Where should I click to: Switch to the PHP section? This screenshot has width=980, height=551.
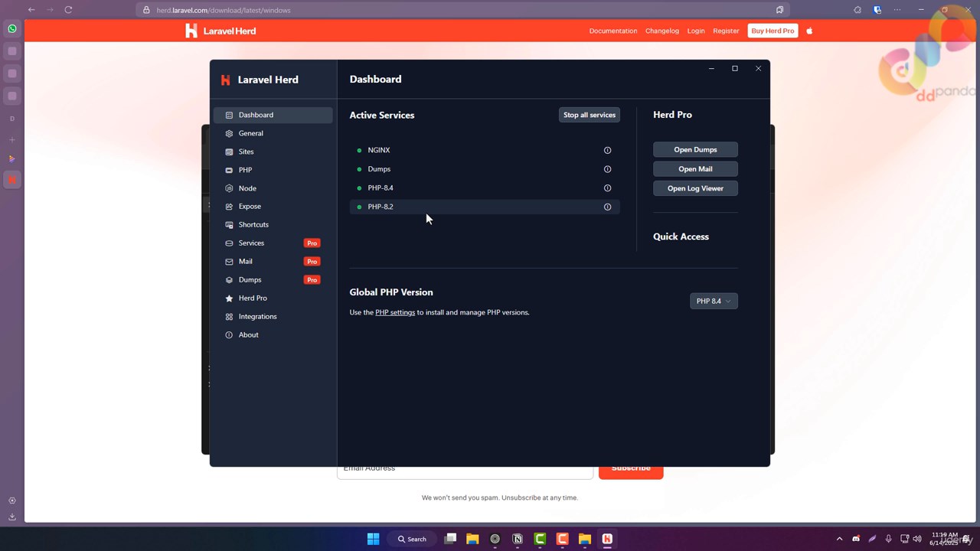[x=273, y=170]
